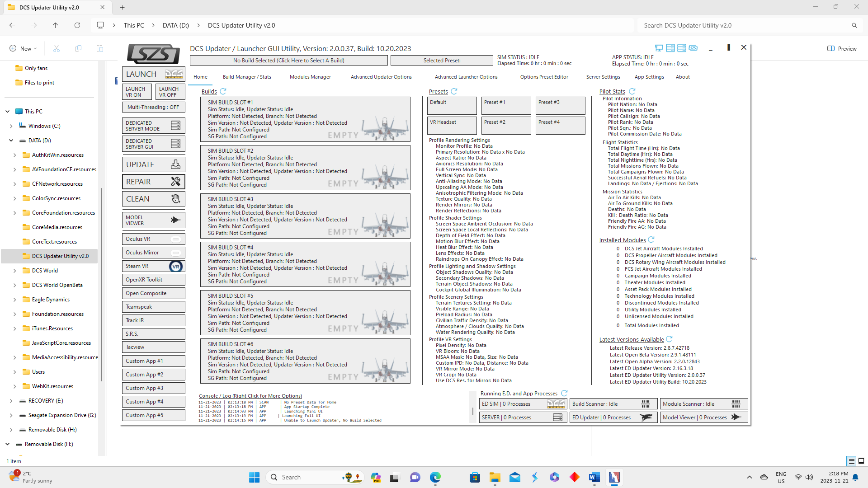Open Microsoft Edge from taskbar

(x=435, y=477)
